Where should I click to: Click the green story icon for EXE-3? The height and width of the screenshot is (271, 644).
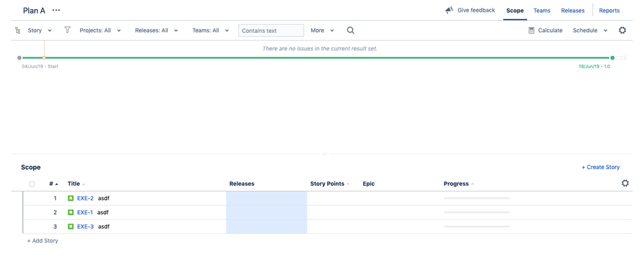pyautogui.click(x=70, y=226)
